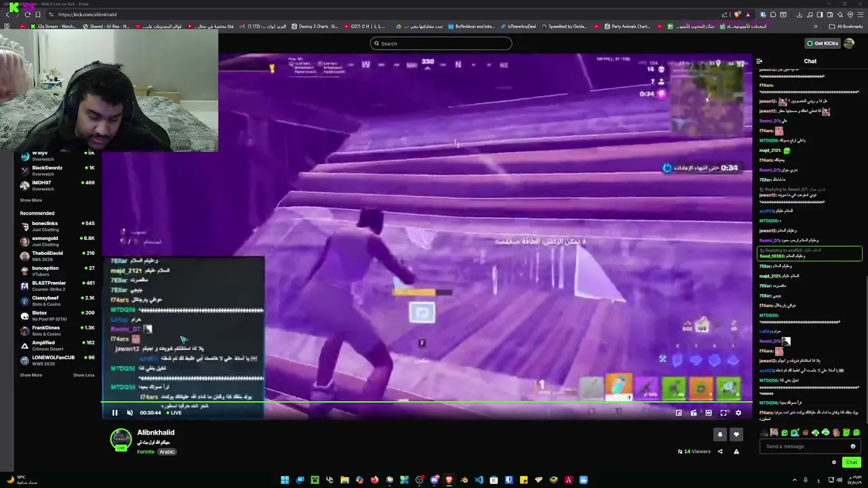Viewport: 868px width, 488px height.
Task: Click the Get KICKs button
Action: 823,43
